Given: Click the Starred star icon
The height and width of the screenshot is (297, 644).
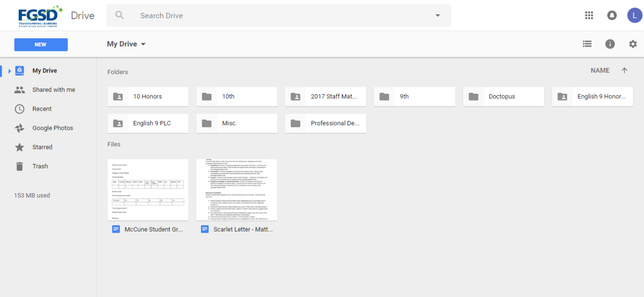Looking at the screenshot, I should tap(19, 147).
